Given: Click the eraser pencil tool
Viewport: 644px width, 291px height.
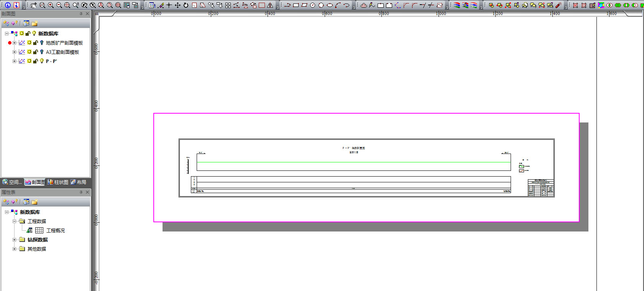Looking at the screenshot, I should [x=161, y=5].
